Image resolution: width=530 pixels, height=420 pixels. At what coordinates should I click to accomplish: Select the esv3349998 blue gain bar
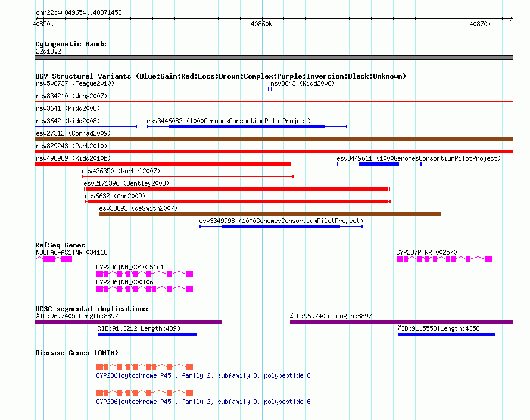[280, 227]
